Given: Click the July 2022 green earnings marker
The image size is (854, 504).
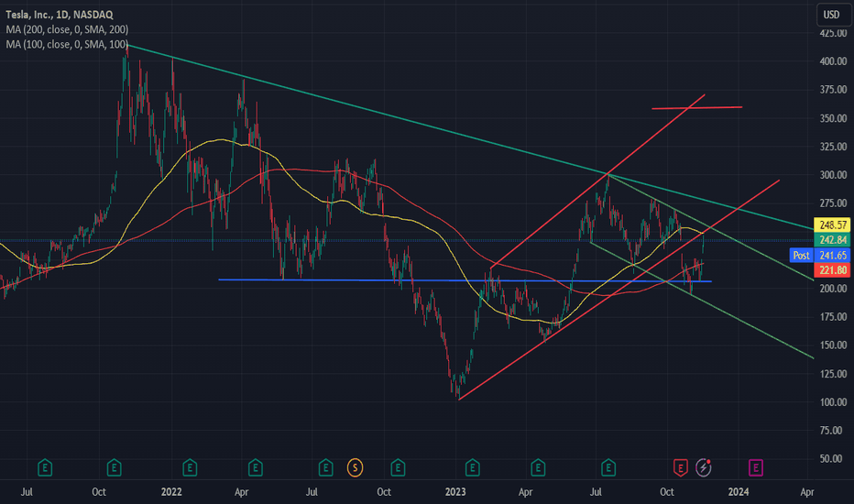Looking at the screenshot, I should [x=325, y=467].
